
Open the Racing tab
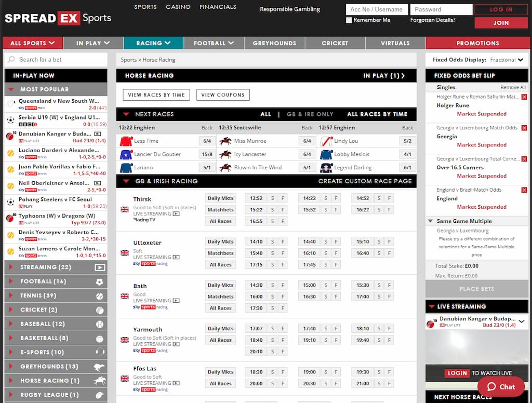(x=153, y=43)
